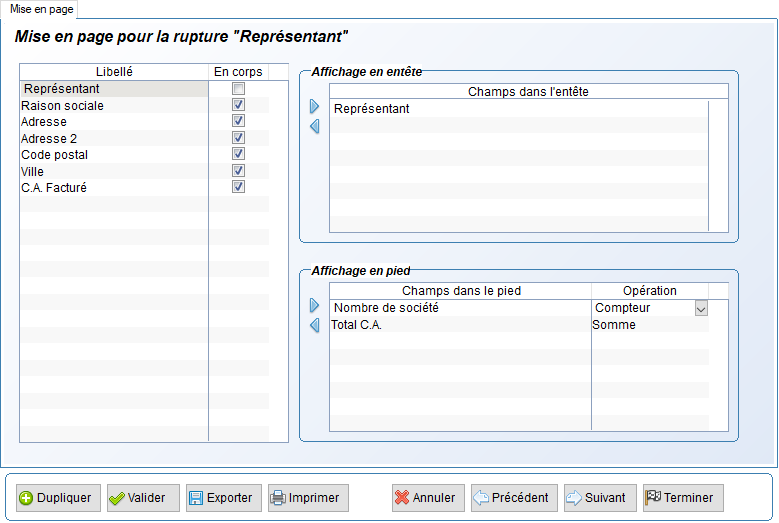Go to the Précédent step

point(514,498)
